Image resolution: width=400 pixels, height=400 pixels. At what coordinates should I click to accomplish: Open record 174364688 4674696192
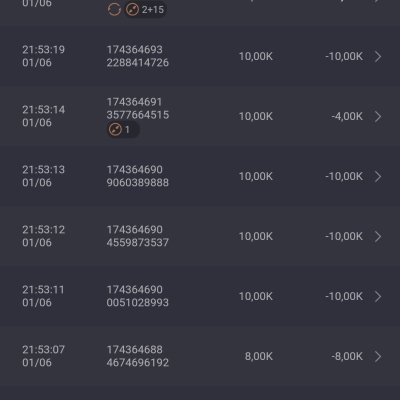coord(138,356)
